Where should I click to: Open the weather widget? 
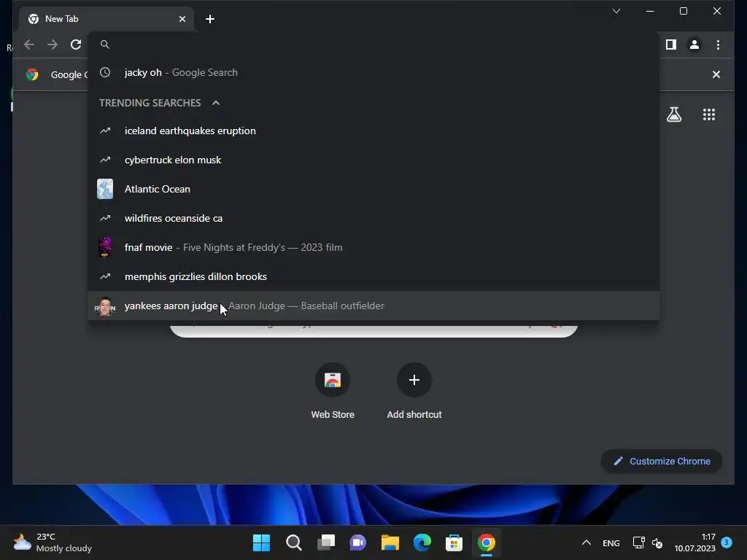coord(53,542)
